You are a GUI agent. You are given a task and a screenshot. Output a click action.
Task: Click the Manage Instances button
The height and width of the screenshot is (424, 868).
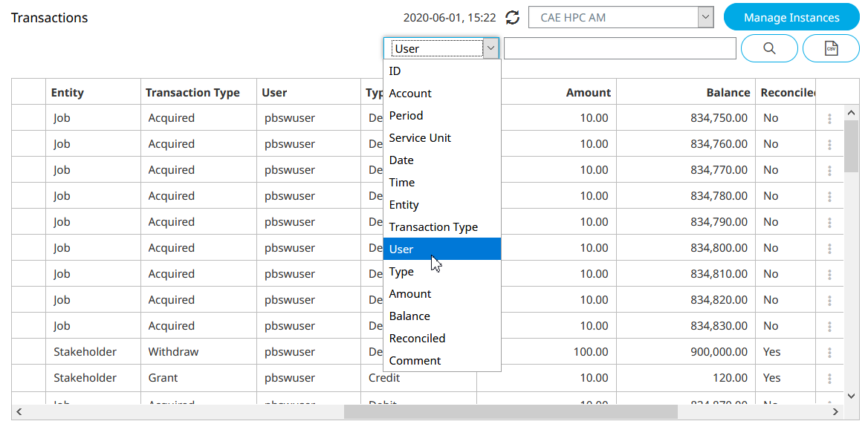coord(791,18)
